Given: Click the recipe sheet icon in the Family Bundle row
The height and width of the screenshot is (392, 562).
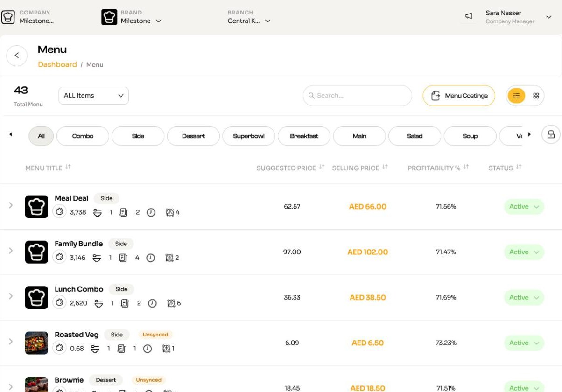Looking at the screenshot, I should (123, 258).
